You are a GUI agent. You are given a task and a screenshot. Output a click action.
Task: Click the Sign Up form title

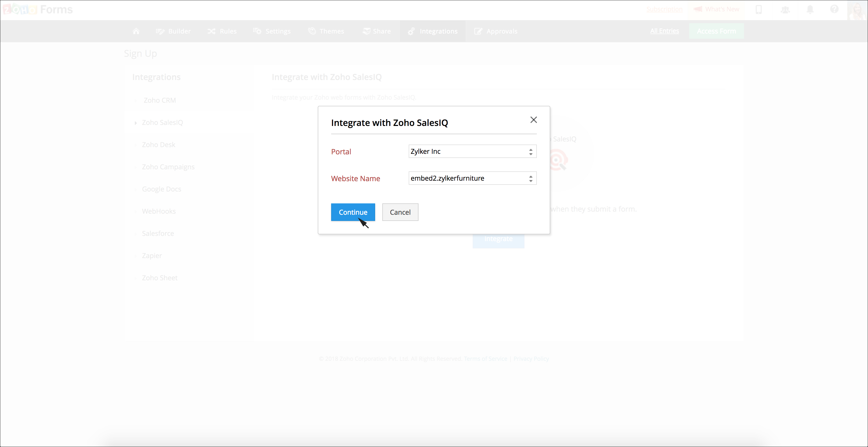click(x=140, y=54)
